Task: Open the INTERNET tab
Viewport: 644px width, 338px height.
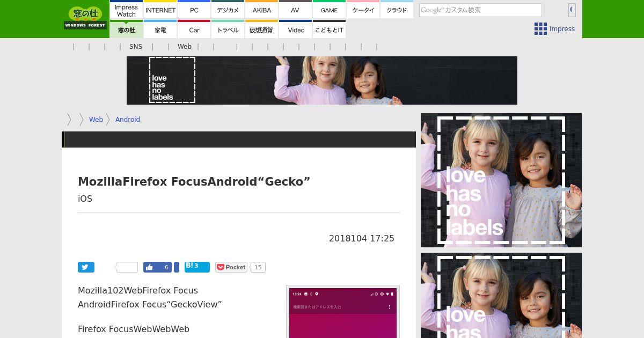Action: pos(160,10)
